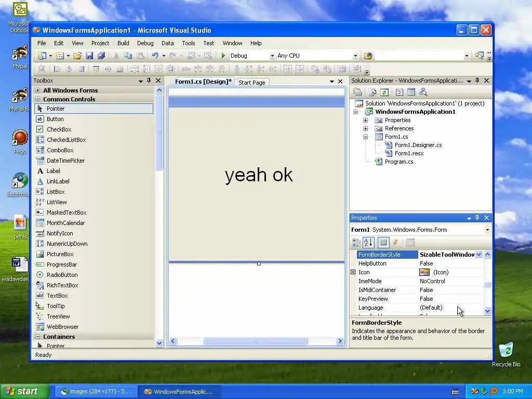Open Recycle Bin on desktop
The image size is (532, 399).
506,354
